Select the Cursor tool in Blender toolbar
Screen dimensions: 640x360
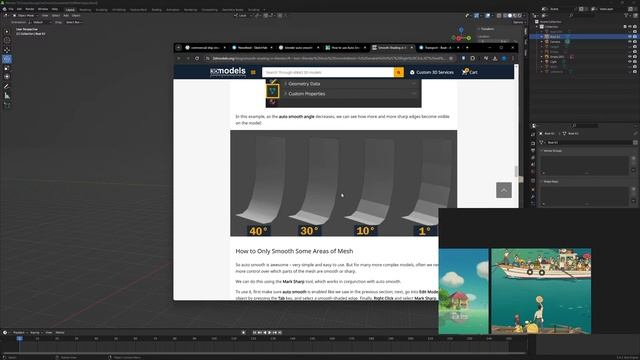pos(7,40)
